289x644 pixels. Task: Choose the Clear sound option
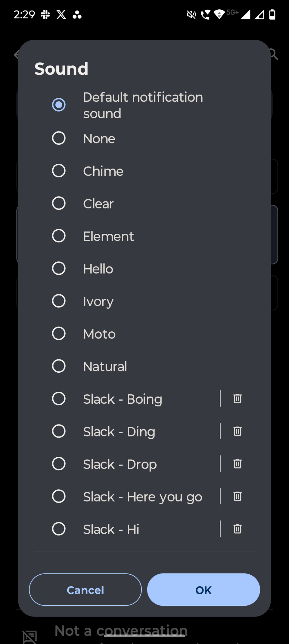(x=59, y=204)
